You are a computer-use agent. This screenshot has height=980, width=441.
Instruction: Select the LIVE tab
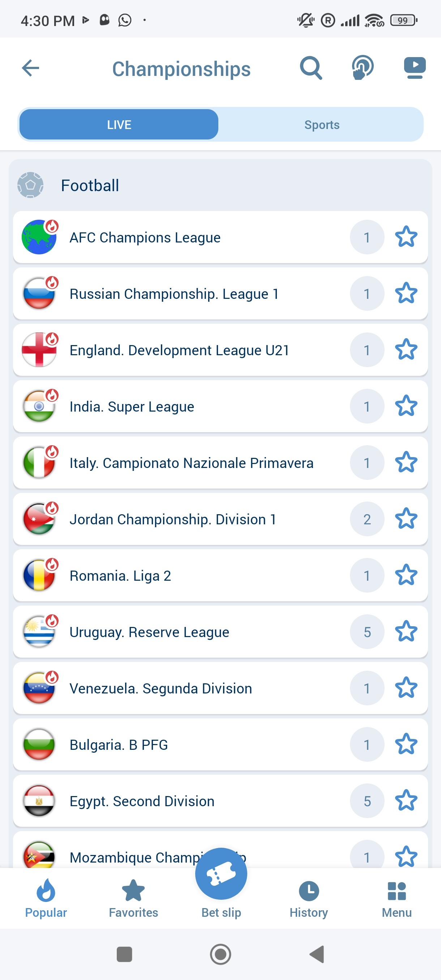(119, 125)
